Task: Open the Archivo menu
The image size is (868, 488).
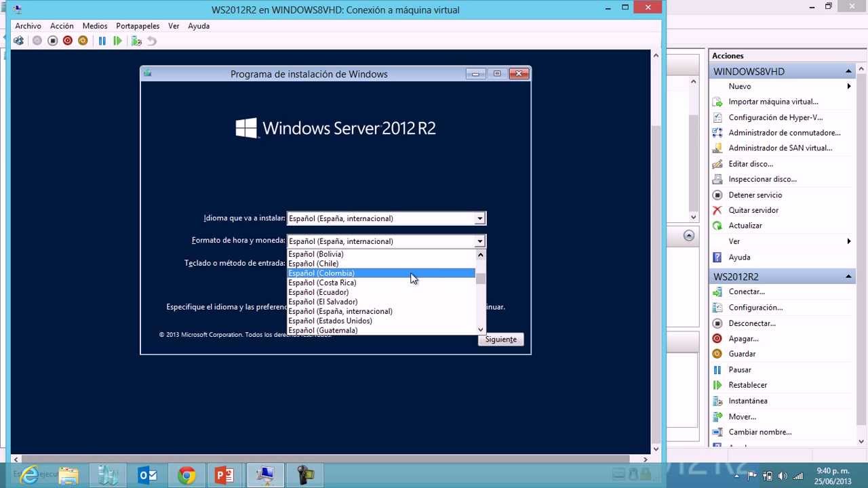Action: (x=28, y=26)
